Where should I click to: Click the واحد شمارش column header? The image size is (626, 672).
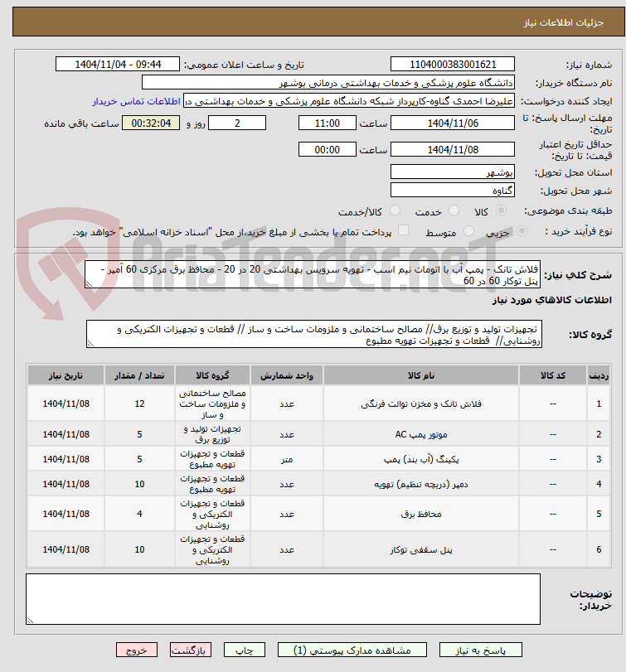(x=286, y=375)
